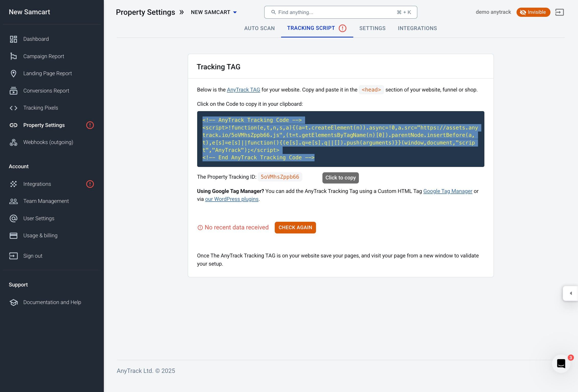This screenshot has width=578, height=392.
Task: Click the AnyTrack Ltd. © 2025 footer text
Action: pyautogui.click(x=146, y=371)
